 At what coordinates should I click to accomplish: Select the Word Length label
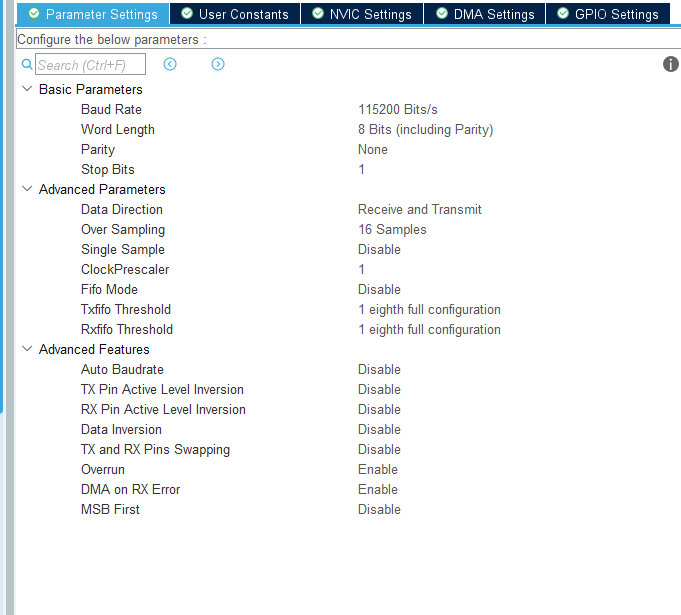[118, 129]
